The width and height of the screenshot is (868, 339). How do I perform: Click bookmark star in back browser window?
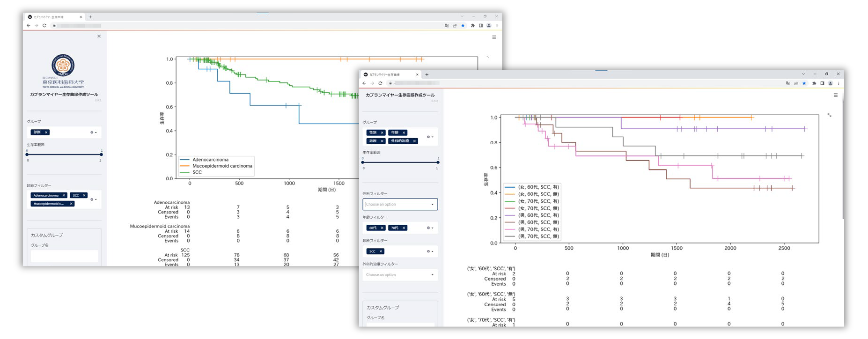[463, 26]
